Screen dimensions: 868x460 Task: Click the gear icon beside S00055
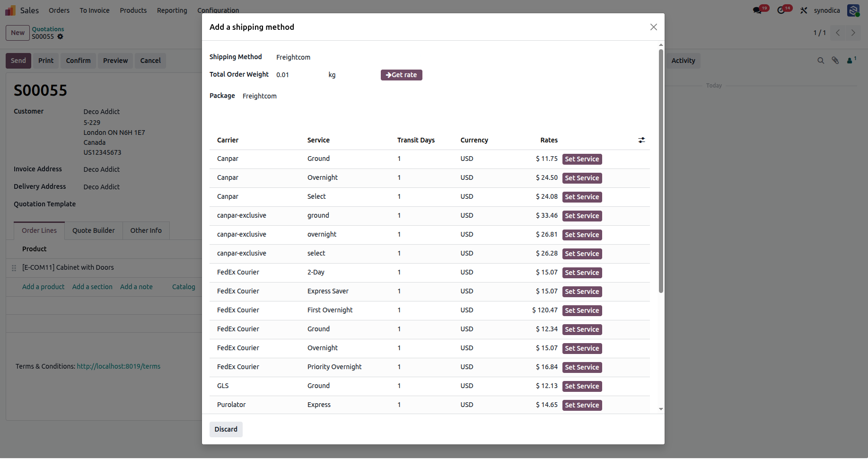click(60, 36)
